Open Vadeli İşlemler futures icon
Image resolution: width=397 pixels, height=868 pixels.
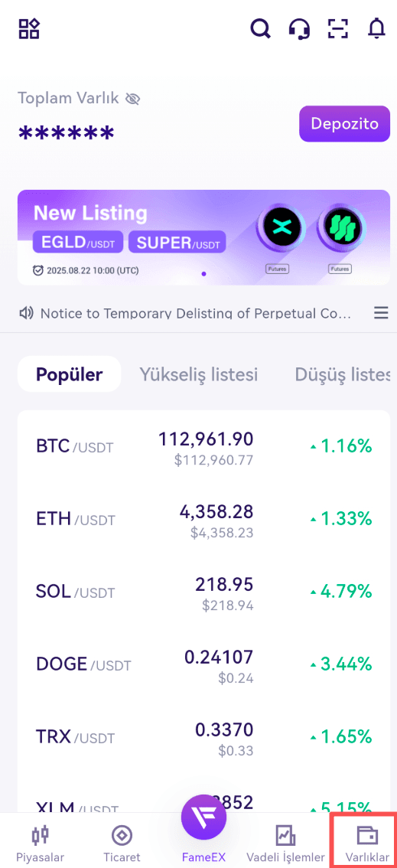pyautogui.click(x=286, y=835)
